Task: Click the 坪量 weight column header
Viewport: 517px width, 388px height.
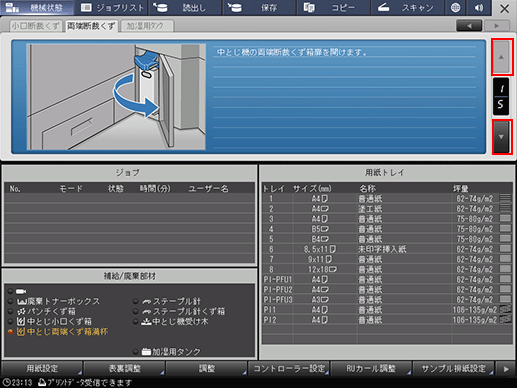Action: (x=460, y=189)
